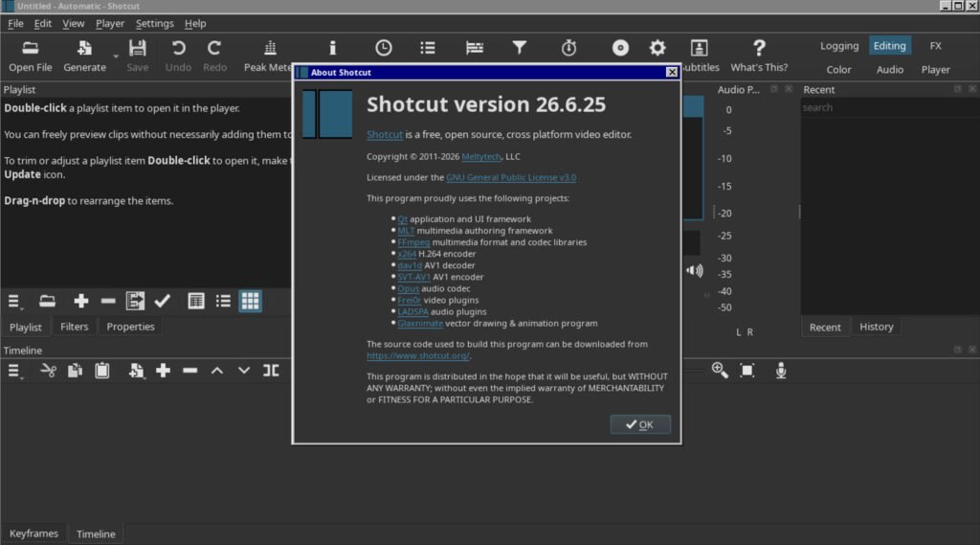The width and height of the screenshot is (980, 545).
Task: Open the playlist hamburger menu
Action: 15,302
